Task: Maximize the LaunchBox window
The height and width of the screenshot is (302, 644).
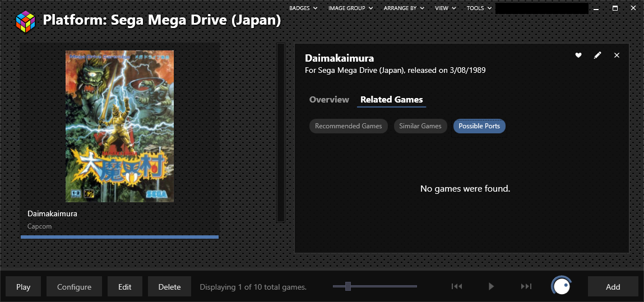Action: pos(615,8)
